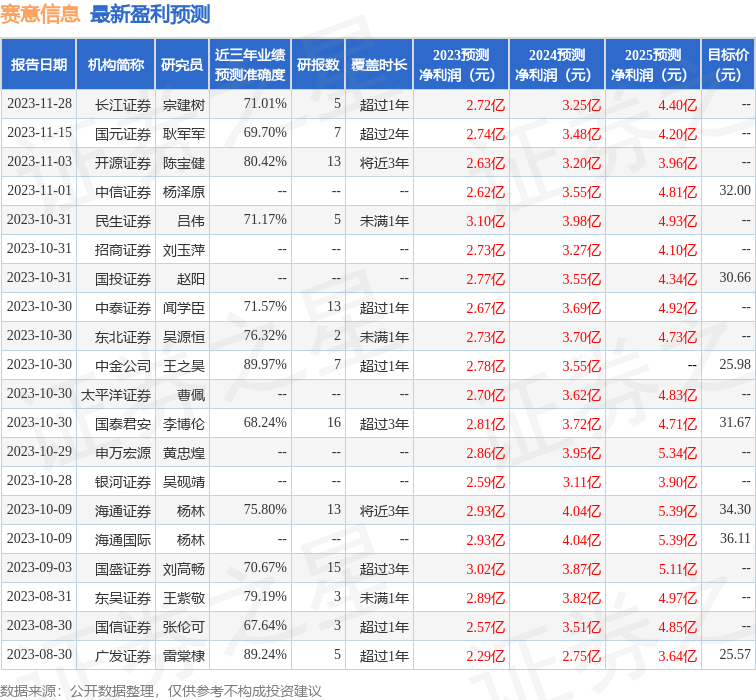Click target price 30.66
The width and height of the screenshot is (756, 700).
point(735,277)
